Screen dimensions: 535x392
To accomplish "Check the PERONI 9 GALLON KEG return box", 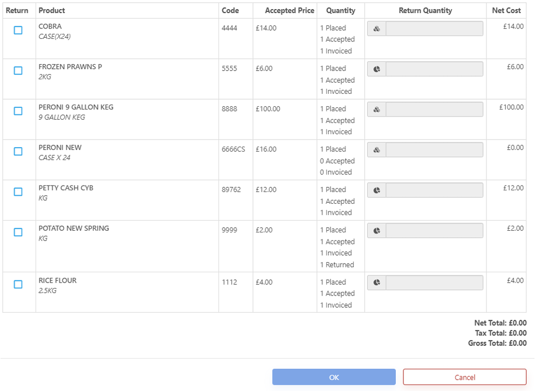I will tap(18, 111).
